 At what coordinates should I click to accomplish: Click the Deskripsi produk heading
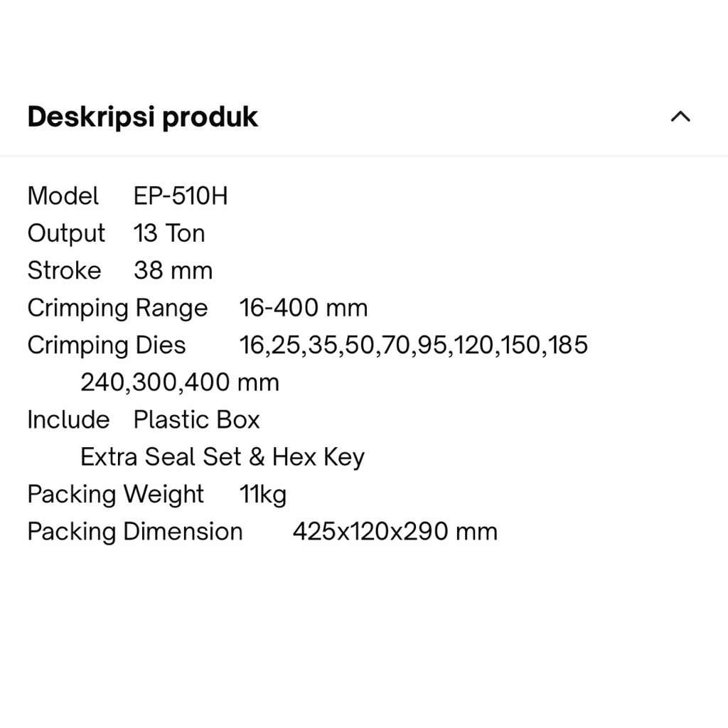coord(142,117)
